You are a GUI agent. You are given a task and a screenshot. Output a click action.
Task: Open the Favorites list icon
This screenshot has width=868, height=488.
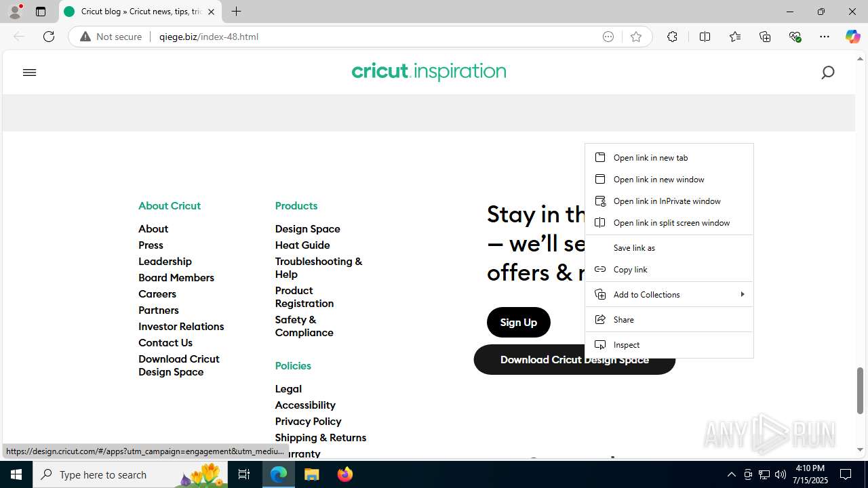735,37
